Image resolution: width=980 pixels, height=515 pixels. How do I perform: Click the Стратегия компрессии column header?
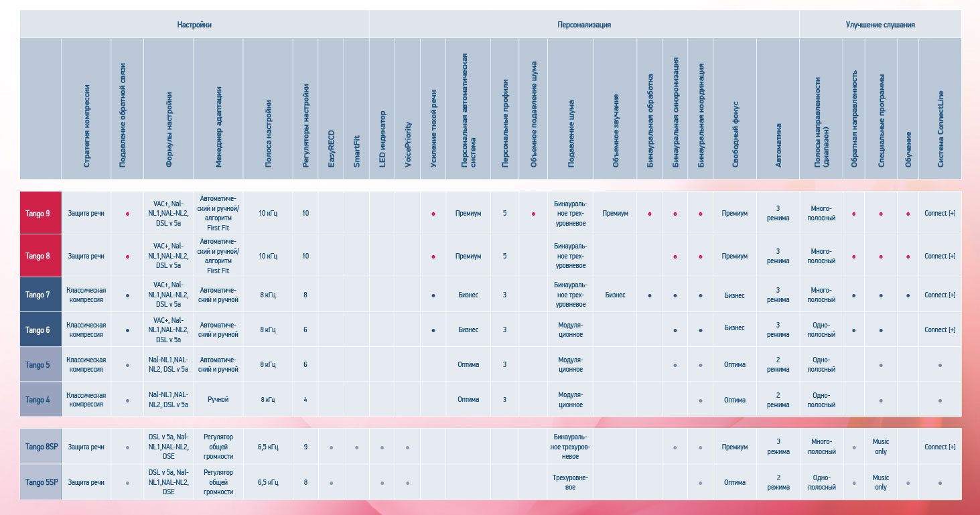tap(87, 126)
